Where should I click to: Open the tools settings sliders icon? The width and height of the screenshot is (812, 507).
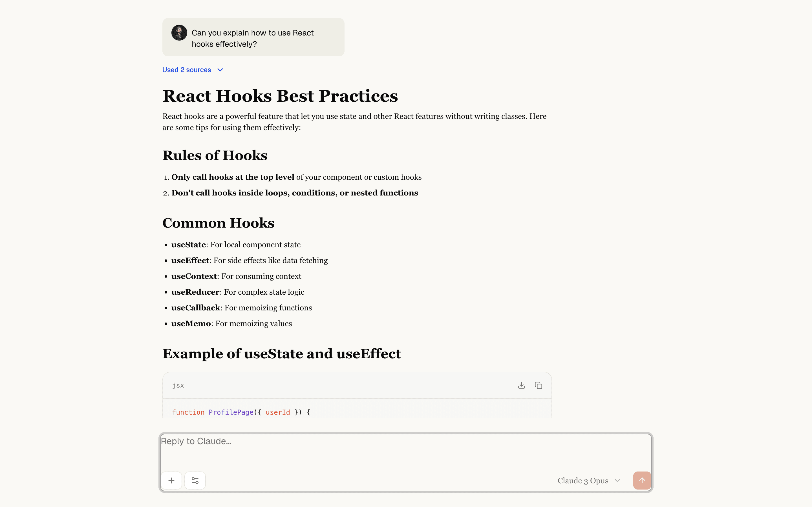tap(195, 481)
